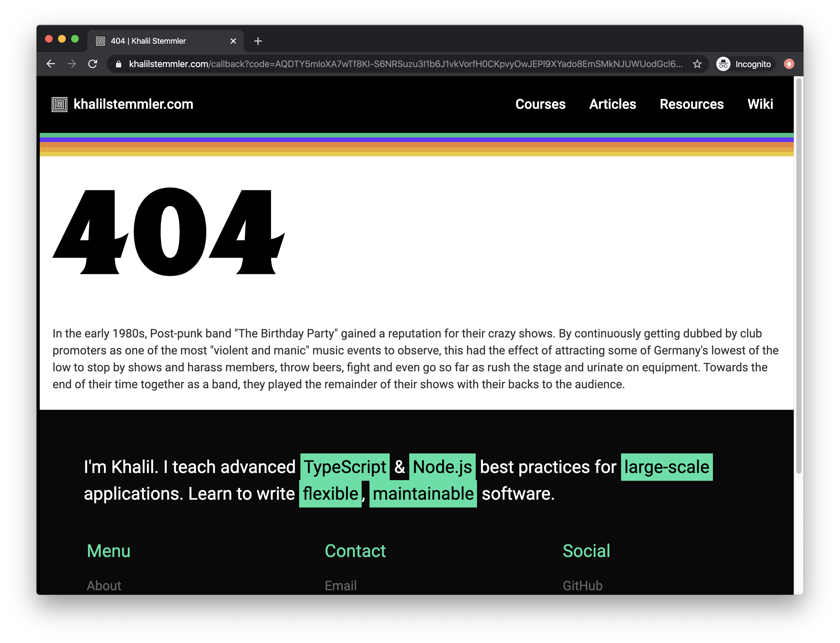Bookmark page with the star icon
The width and height of the screenshot is (840, 643).
(697, 64)
